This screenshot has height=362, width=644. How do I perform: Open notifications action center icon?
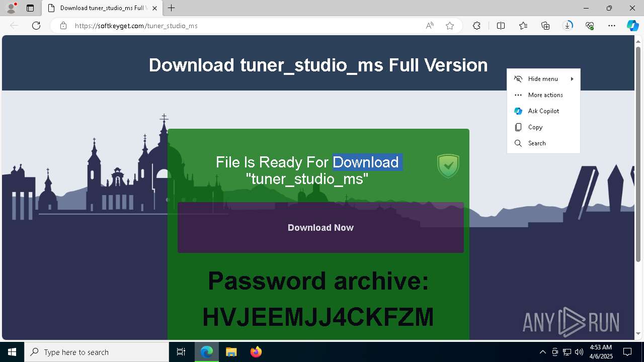coord(628,352)
